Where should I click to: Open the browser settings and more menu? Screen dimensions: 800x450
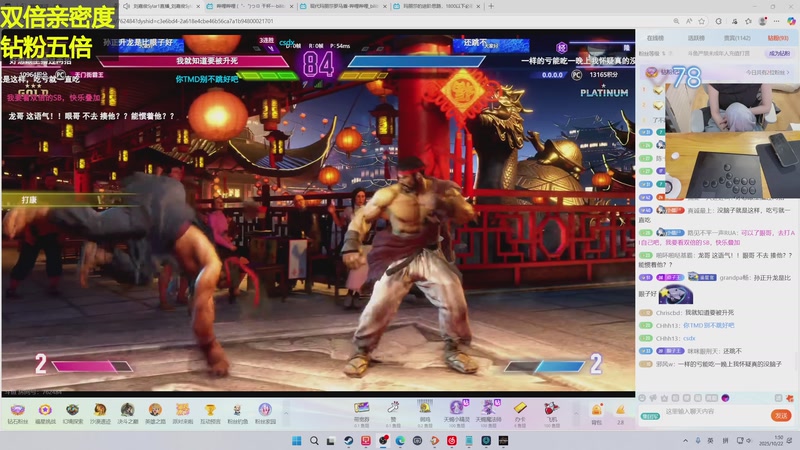777,21
